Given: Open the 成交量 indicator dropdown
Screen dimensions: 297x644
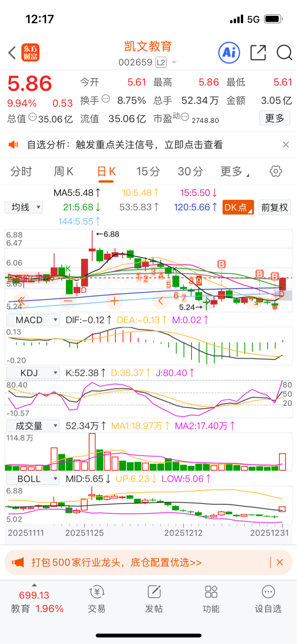Looking at the screenshot, I should pos(33,426).
